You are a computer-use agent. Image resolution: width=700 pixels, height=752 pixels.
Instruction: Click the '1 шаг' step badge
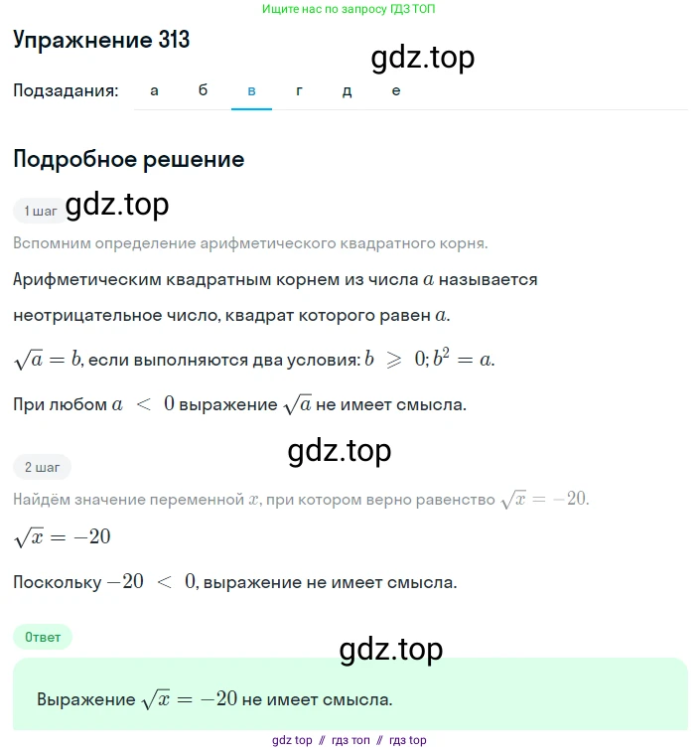(41, 211)
